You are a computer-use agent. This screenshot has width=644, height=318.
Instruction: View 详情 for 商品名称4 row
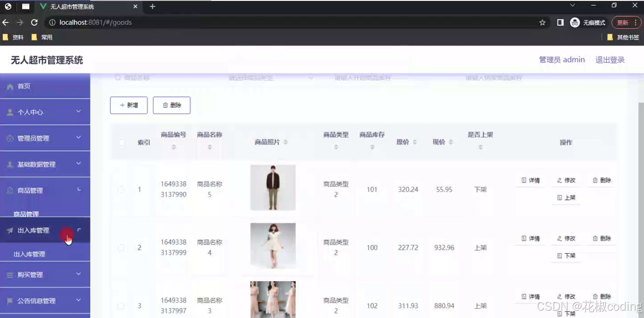[530, 239]
